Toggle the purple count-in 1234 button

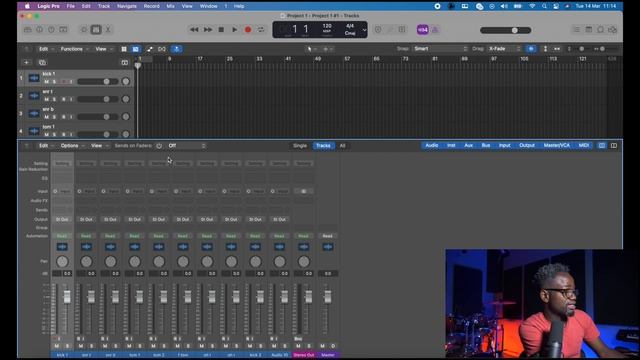[422, 30]
